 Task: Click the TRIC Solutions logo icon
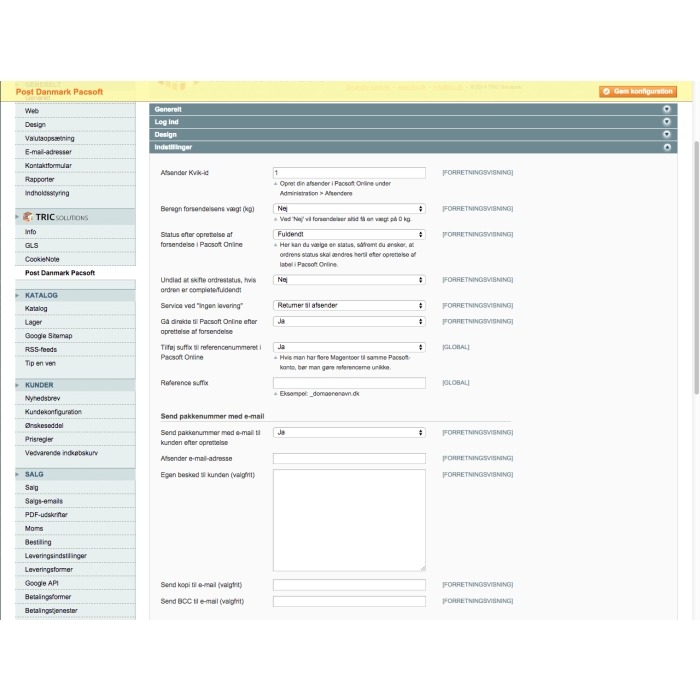(x=28, y=217)
